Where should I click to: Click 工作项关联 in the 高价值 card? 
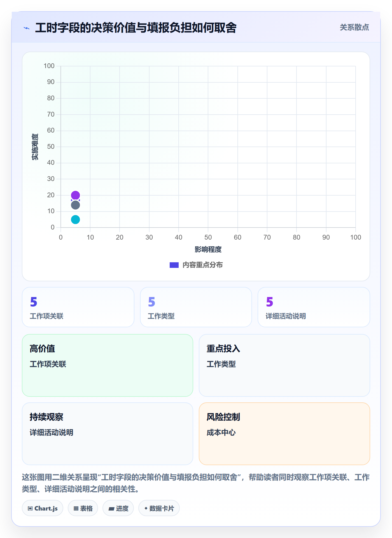pyautogui.click(x=48, y=364)
